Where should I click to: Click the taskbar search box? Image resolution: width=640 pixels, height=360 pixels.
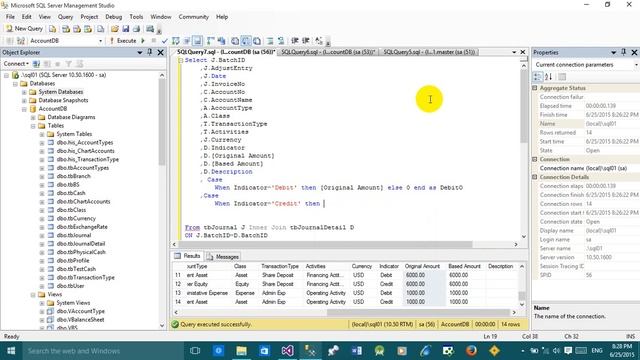pyautogui.click(x=103, y=351)
